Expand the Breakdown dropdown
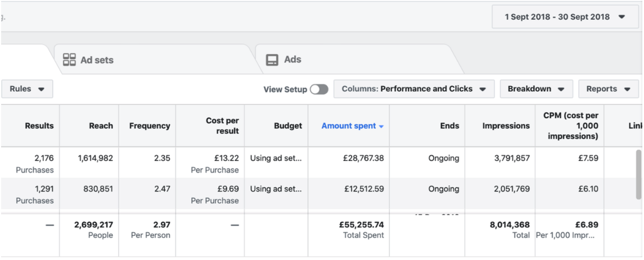Image resolution: width=644 pixels, height=260 pixels. click(536, 89)
